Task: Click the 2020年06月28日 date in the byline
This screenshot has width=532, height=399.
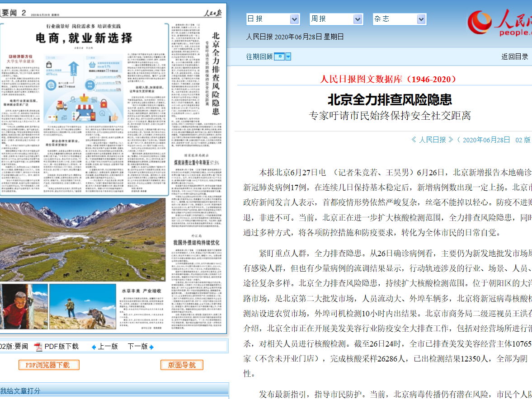Action: coord(486,140)
